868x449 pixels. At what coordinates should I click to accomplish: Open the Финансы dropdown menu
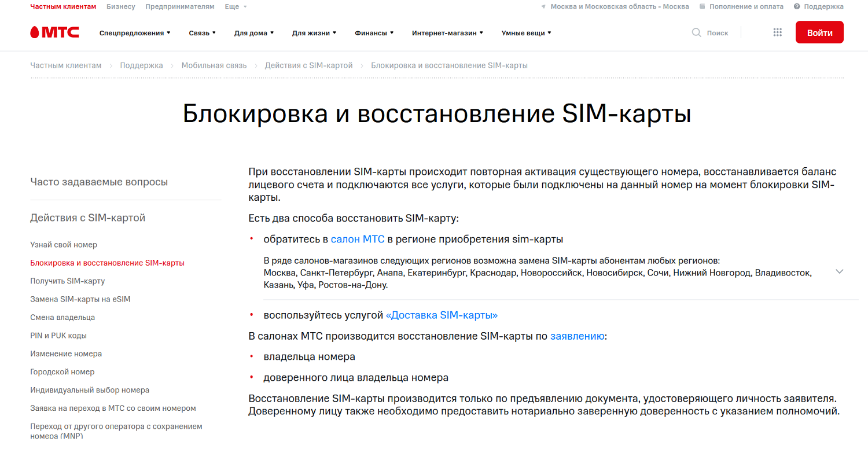[374, 33]
